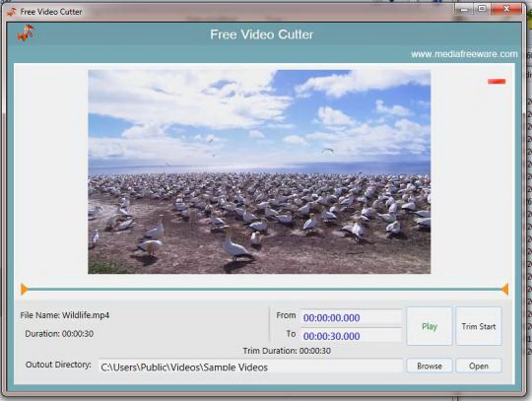
Task: Click the Free Video Cutter header title
Action: pyautogui.click(x=262, y=34)
